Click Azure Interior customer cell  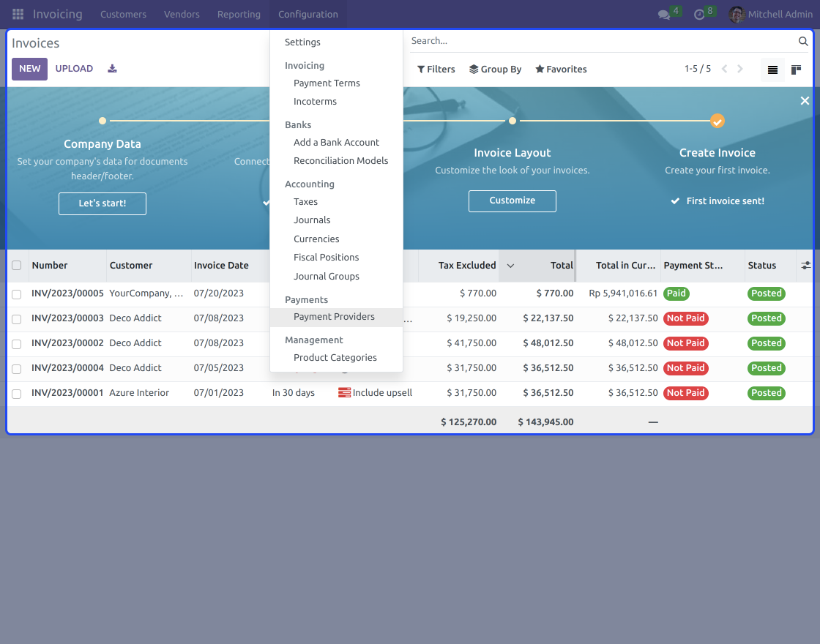139,392
